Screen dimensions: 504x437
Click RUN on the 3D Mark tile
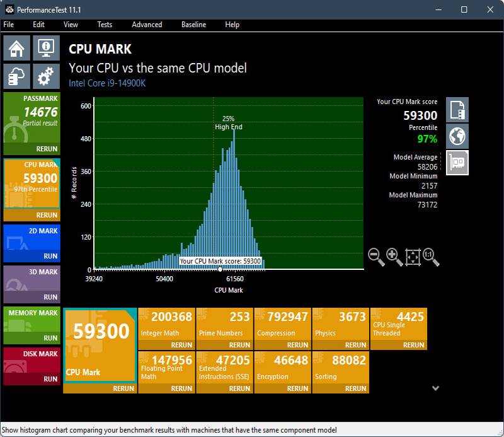tap(50, 297)
